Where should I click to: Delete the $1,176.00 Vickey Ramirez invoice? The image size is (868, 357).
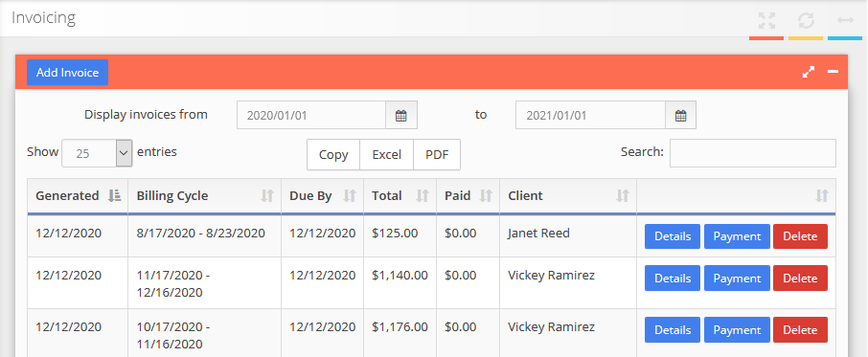800,330
